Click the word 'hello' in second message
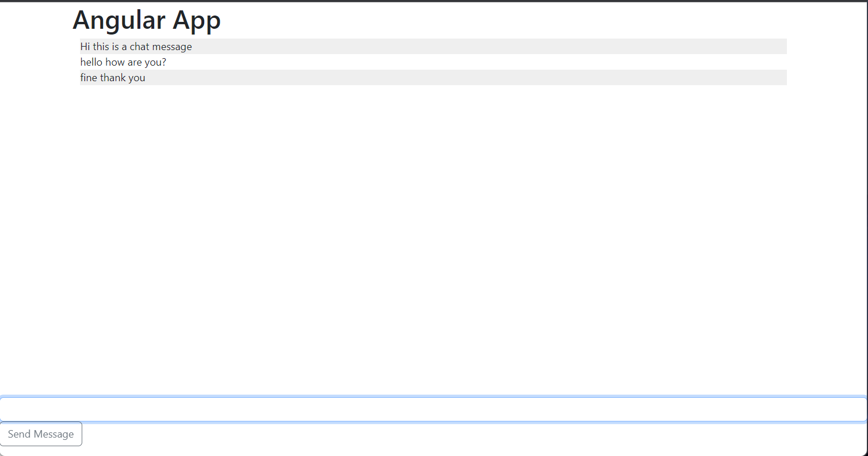 point(91,62)
